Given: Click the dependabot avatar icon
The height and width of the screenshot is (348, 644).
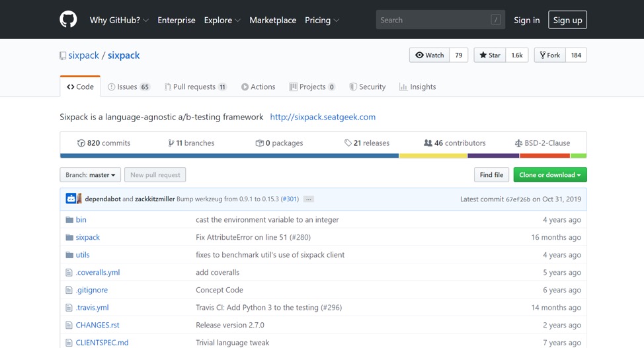Looking at the screenshot, I should pyautogui.click(x=71, y=199).
